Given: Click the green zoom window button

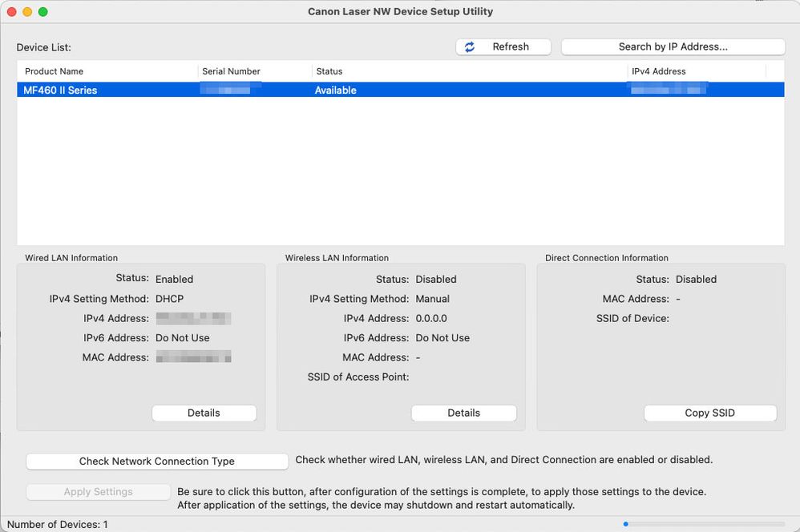Looking at the screenshot, I should click(x=43, y=12).
